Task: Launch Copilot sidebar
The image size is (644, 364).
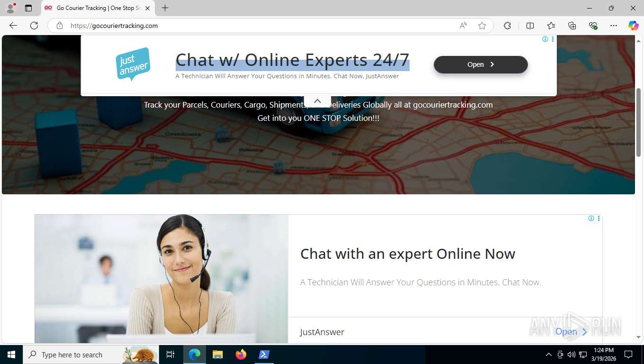Action: coord(633,26)
